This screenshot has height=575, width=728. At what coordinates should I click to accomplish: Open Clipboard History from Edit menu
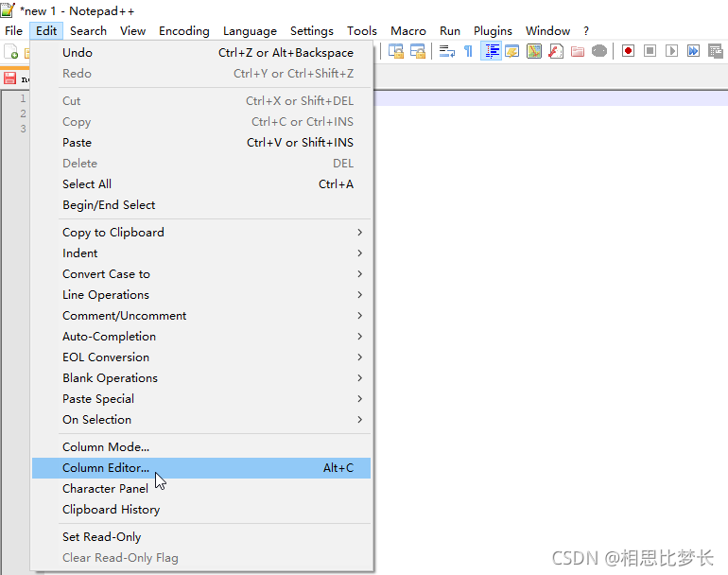[201, 510]
